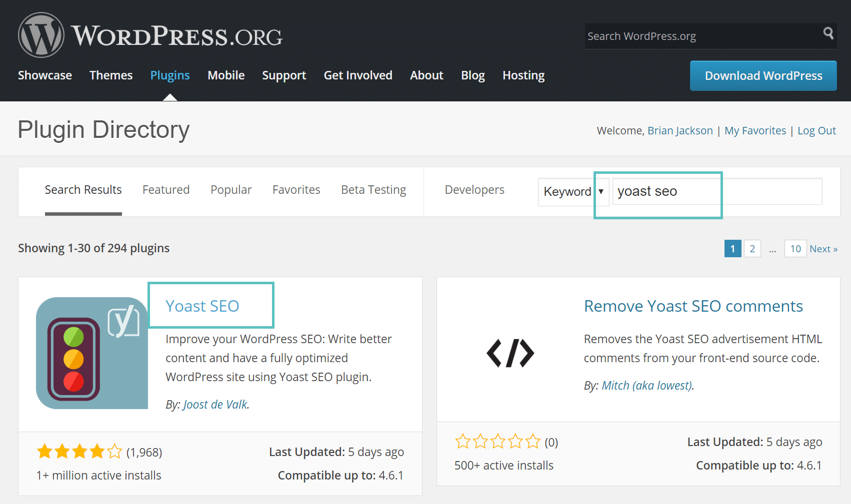Image resolution: width=851 pixels, height=504 pixels.
Task: Open the Themes section
Action: 110,75
